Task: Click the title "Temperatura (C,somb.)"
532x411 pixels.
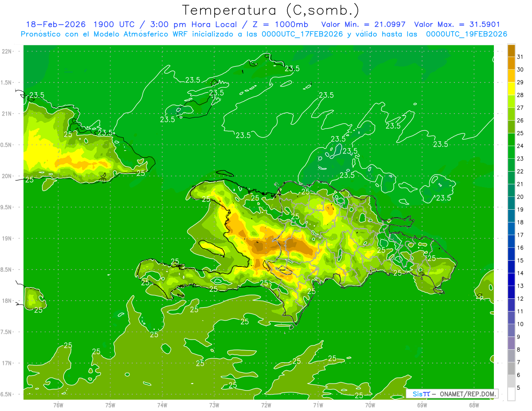Action: [271, 10]
